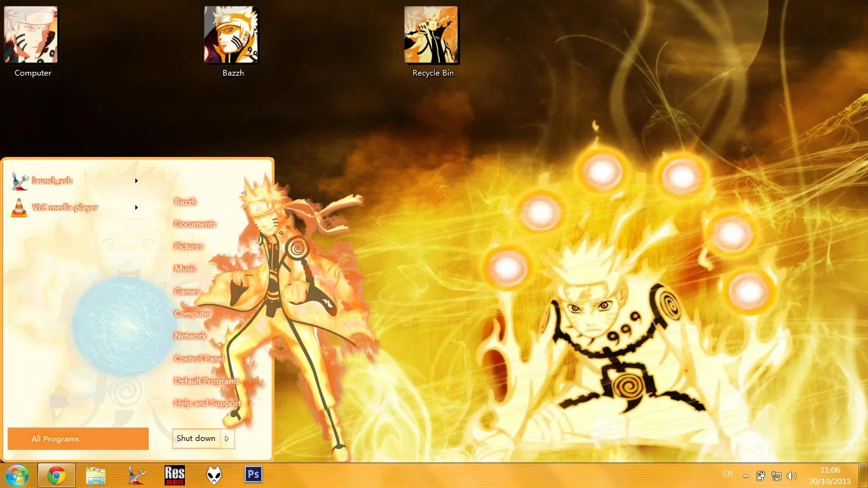
Task: Expand the VLC media player jump list arrow
Action: point(137,207)
